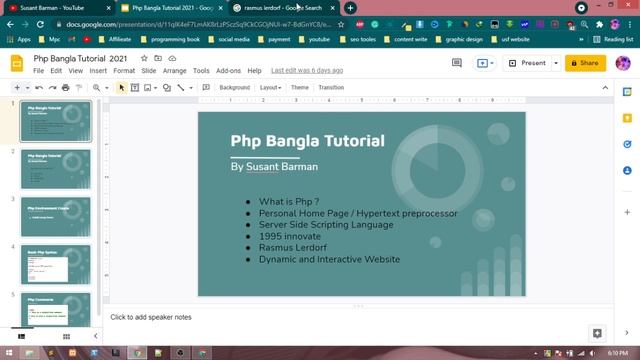Open the File menu
Screen dimensions: 640x360
(x=38, y=71)
